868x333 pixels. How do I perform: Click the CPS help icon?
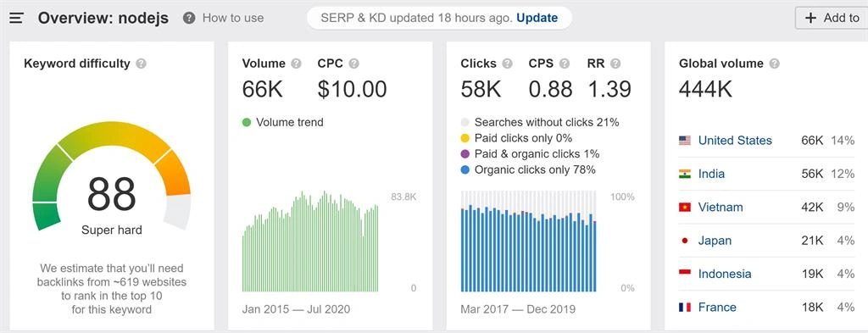(564, 64)
